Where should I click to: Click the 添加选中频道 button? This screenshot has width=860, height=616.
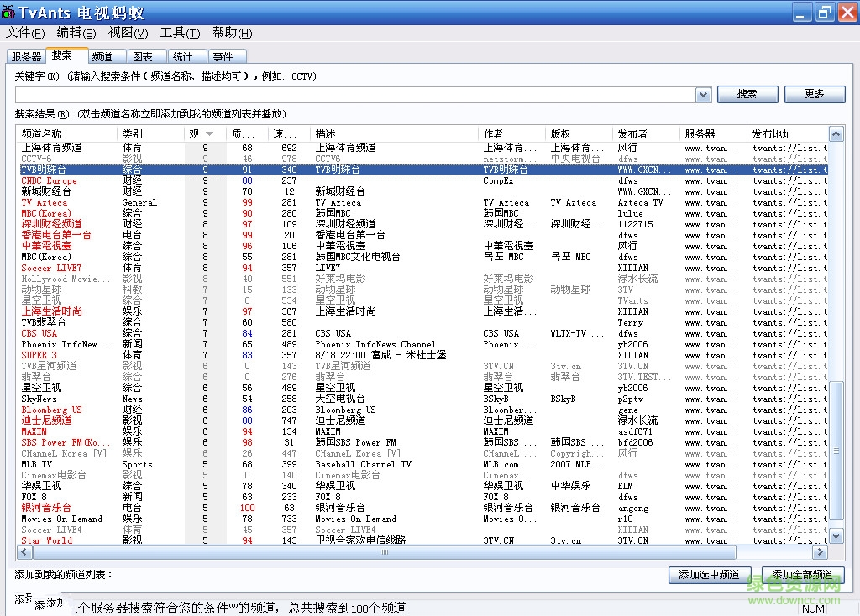point(710,576)
